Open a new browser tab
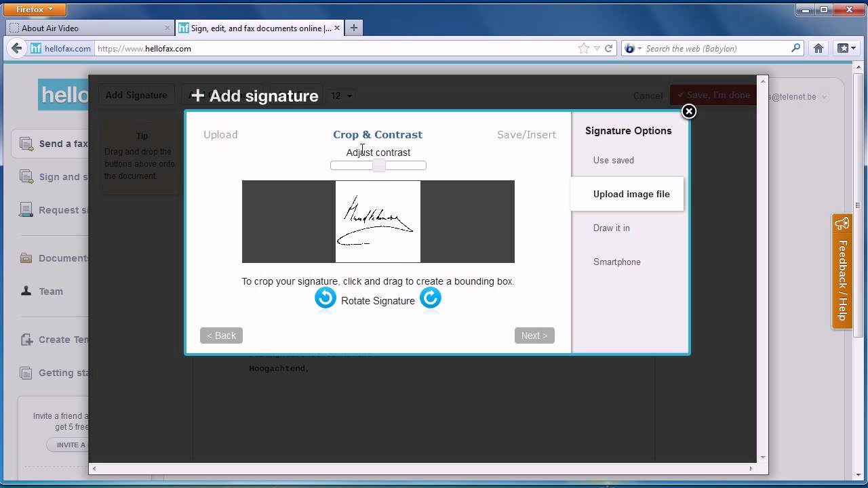Image resolution: width=868 pixels, height=488 pixels. point(353,28)
